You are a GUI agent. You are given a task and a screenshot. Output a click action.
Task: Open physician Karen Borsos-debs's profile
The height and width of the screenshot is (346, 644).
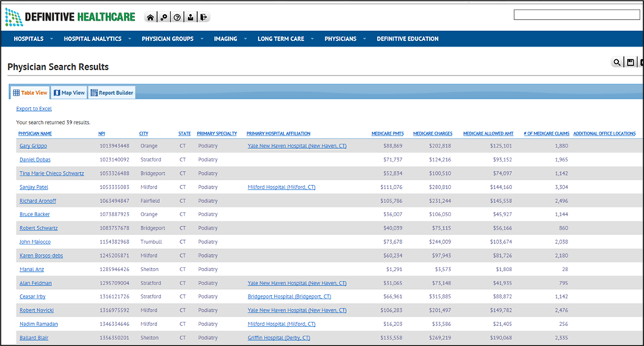point(41,256)
